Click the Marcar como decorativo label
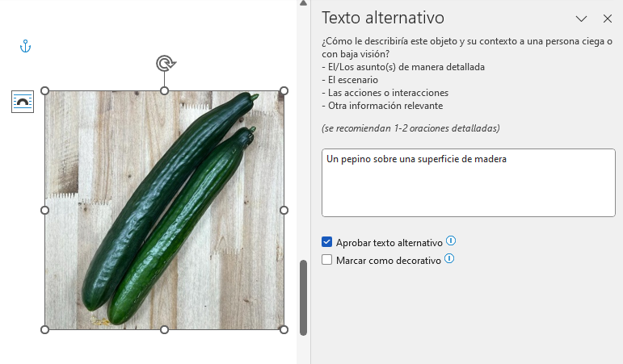623x364 pixels. [x=389, y=261]
